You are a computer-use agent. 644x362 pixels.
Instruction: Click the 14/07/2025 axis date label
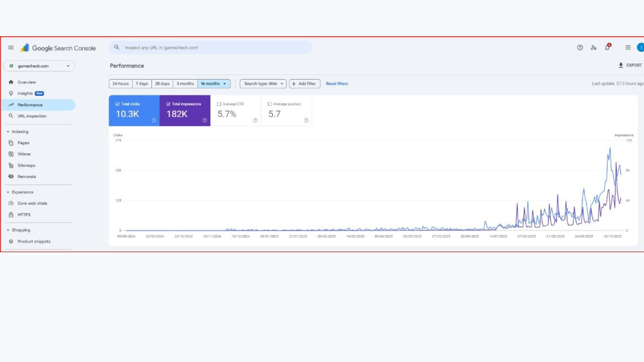click(x=498, y=236)
